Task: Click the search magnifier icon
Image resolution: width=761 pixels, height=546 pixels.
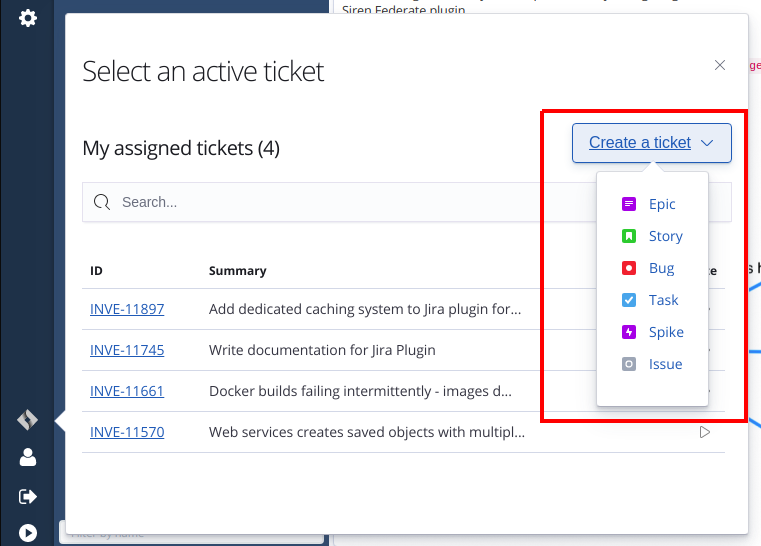Action: pos(102,202)
